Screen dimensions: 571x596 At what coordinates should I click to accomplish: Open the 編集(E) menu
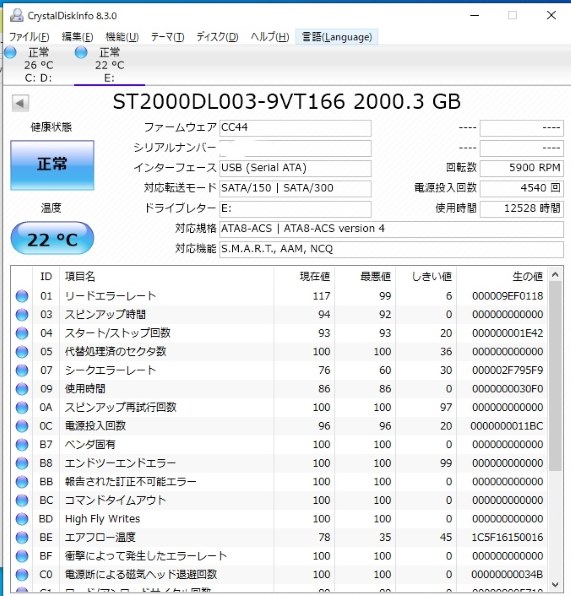78,37
